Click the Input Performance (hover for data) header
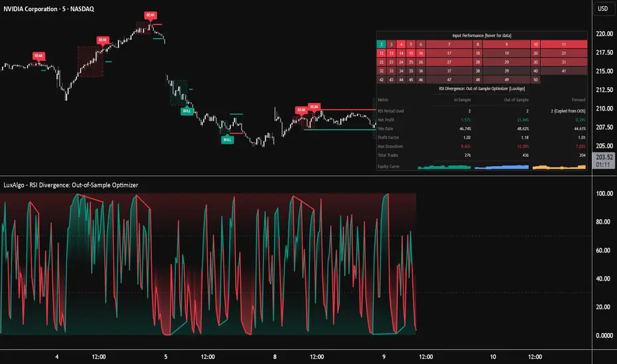The width and height of the screenshot is (617, 364). pos(482,36)
